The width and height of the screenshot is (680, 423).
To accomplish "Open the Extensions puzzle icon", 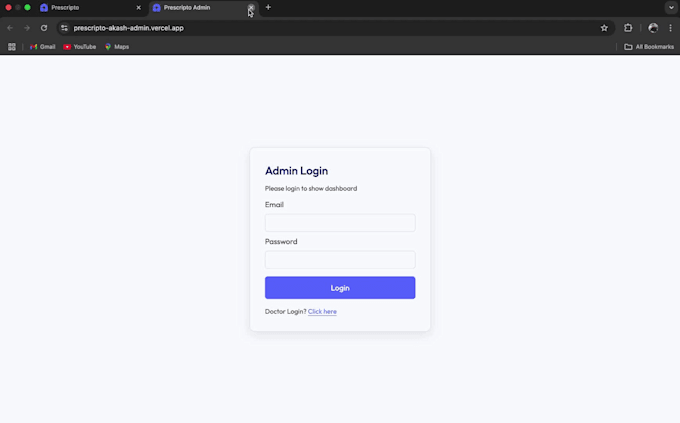I will point(628,28).
